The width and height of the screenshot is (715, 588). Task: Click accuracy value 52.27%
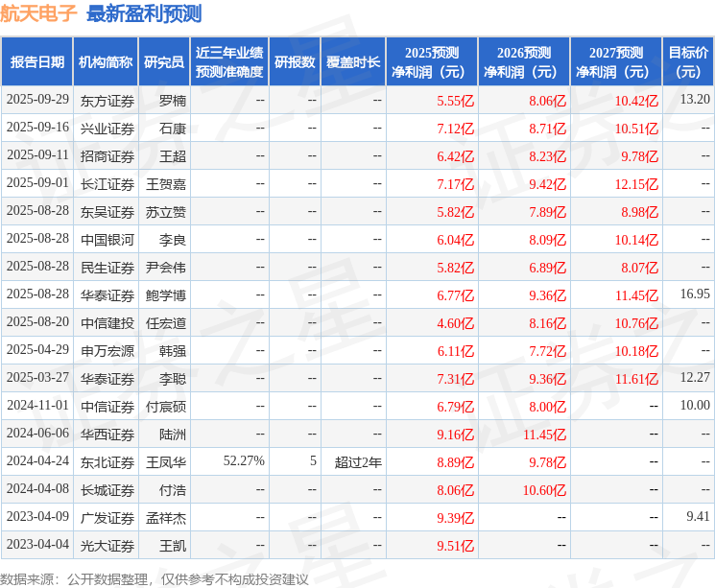tap(244, 460)
